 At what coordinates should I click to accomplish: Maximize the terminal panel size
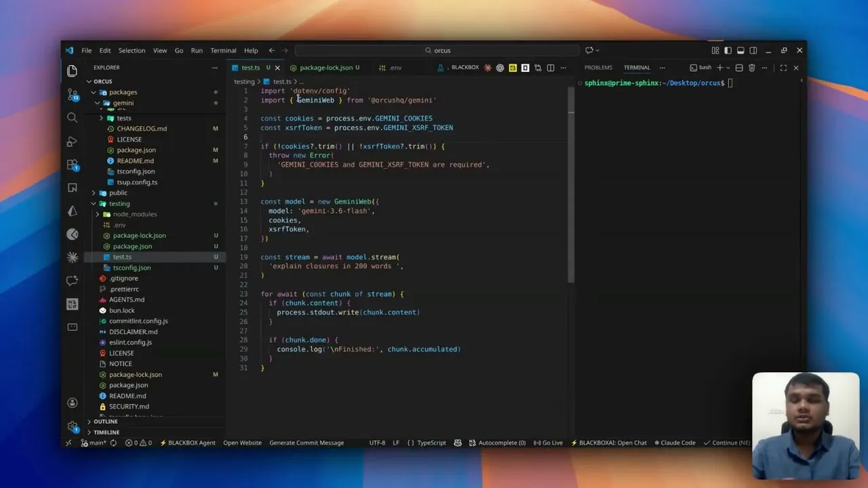(x=783, y=68)
